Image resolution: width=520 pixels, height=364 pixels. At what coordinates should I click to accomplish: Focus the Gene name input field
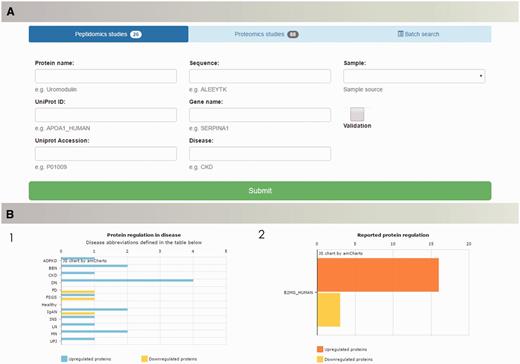pyautogui.click(x=260, y=115)
